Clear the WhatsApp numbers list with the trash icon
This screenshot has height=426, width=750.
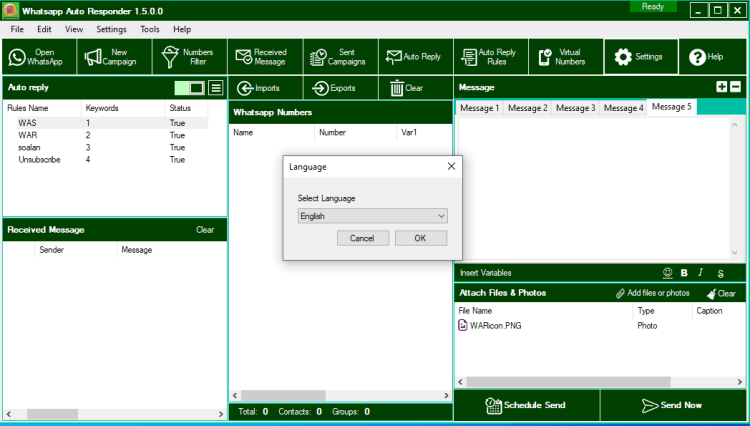tap(415, 88)
